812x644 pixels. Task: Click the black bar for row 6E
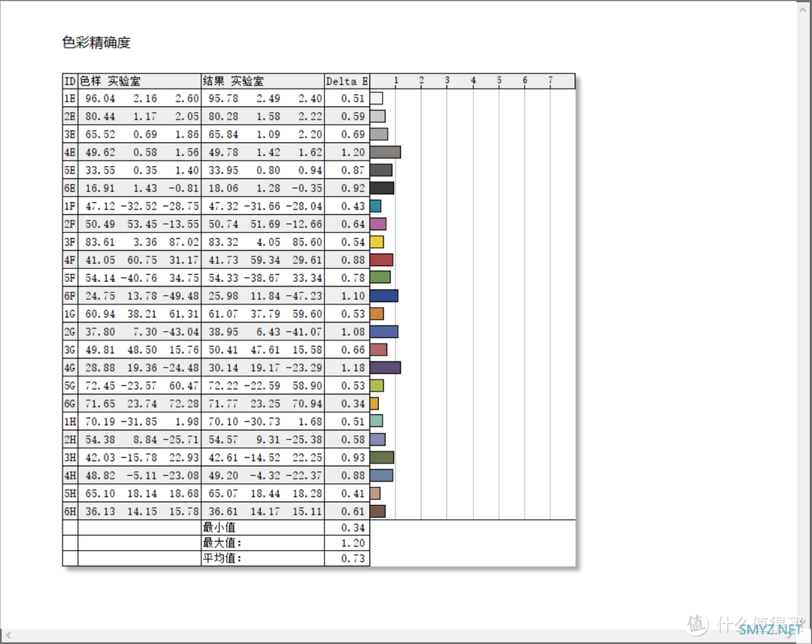pos(382,188)
